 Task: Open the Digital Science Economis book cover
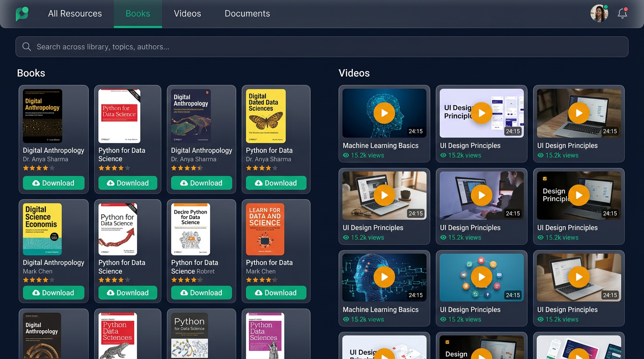(42, 229)
